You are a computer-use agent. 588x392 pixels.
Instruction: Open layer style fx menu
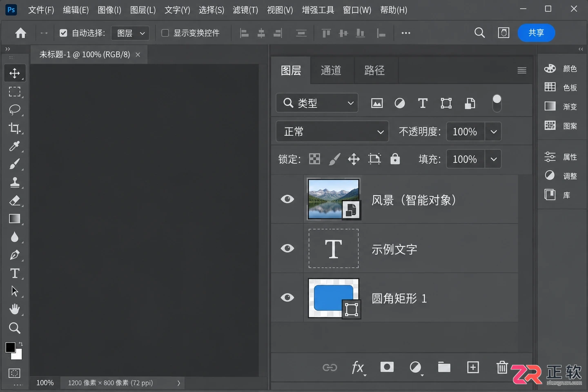tap(358, 367)
